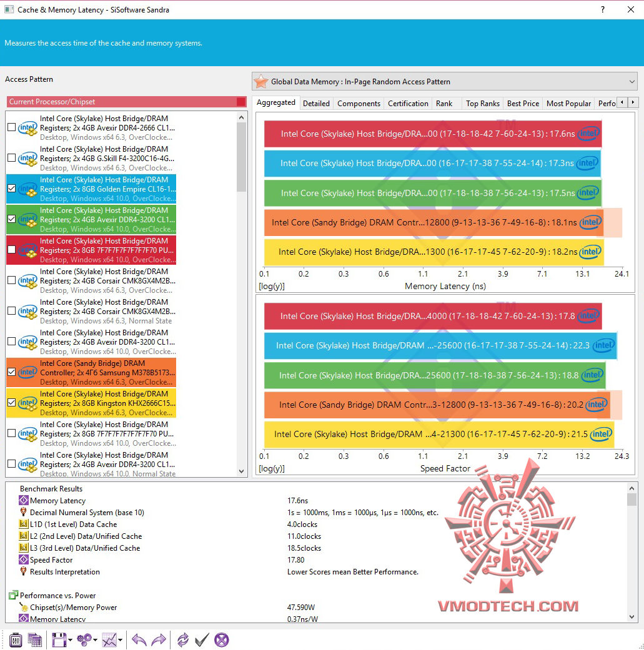Click the L2 Data/Unified Cache icon
The height and width of the screenshot is (650, 644).
(24, 536)
